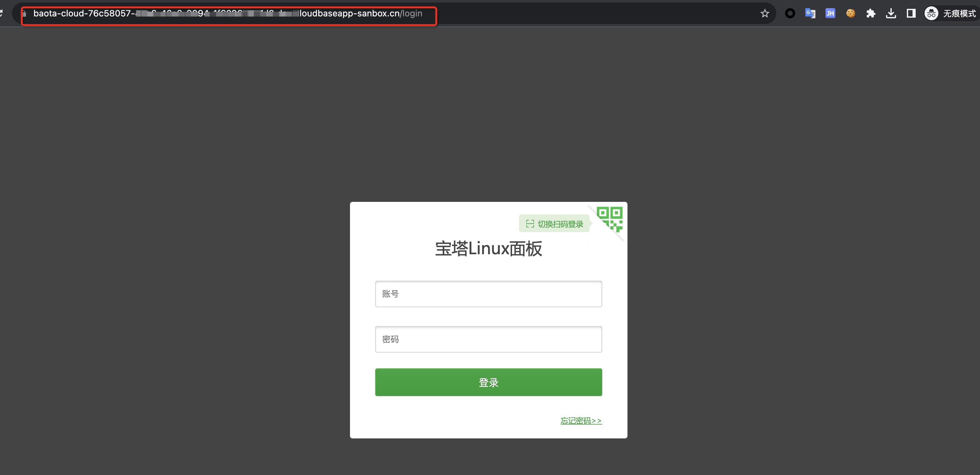
Task: Click the 无痕模式 incognito badge
Action: 950,13
